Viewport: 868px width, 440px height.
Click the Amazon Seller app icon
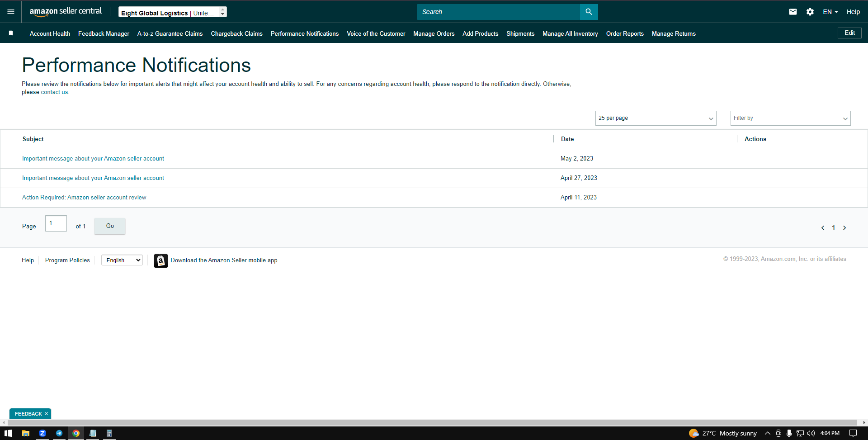(160, 260)
